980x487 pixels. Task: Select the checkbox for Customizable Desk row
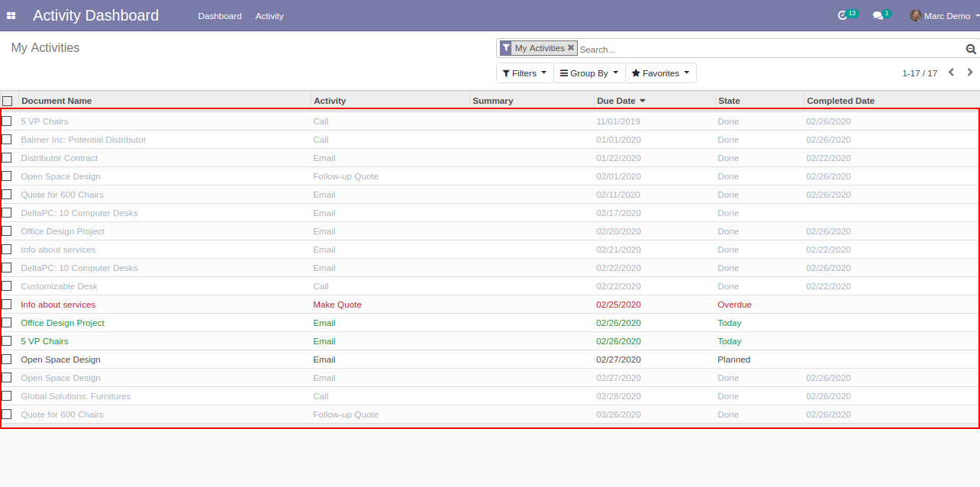pos(6,285)
